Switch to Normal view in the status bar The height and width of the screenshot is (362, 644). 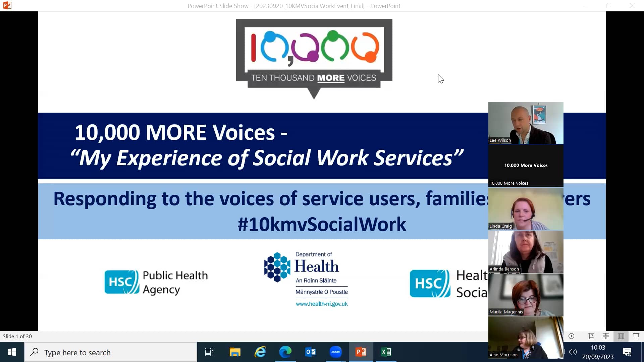click(591, 336)
